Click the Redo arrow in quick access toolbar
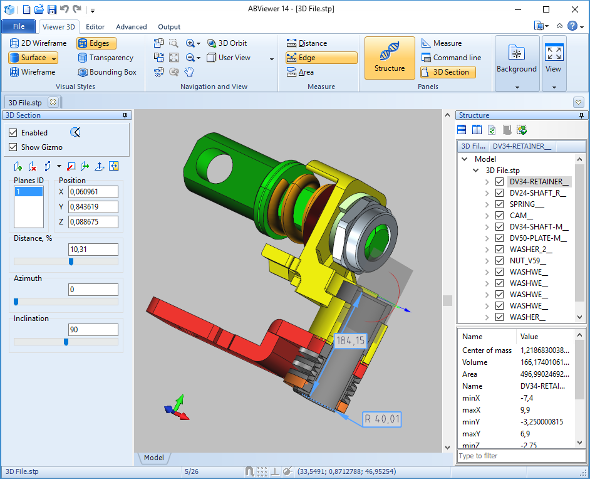 [78, 9]
